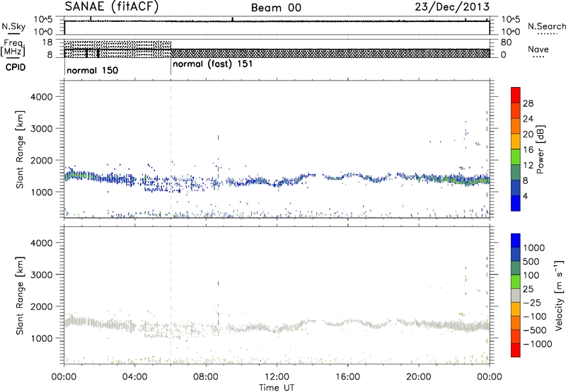Select the Beam 00 heading
The height and width of the screenshot is (392, 566).
276,8
